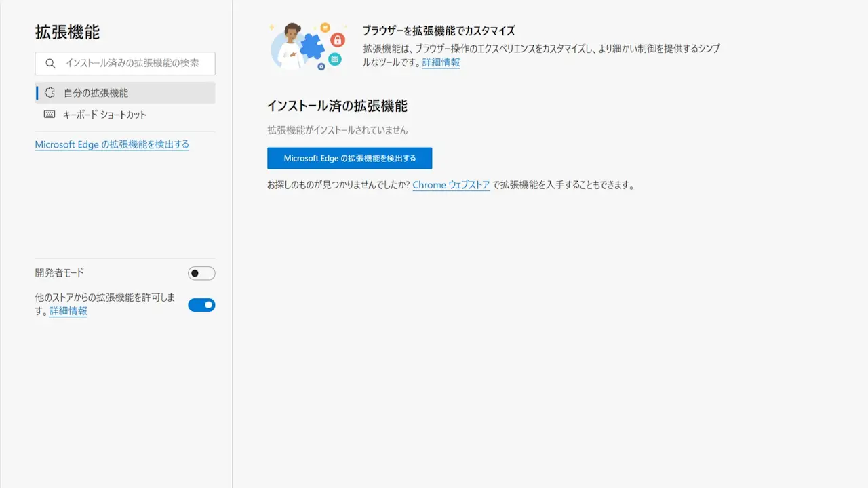Disable the 他のストアからの拡張機能を許可 toggle
The width and height of the screenshot is (868, 488).
tap(201, 305)
